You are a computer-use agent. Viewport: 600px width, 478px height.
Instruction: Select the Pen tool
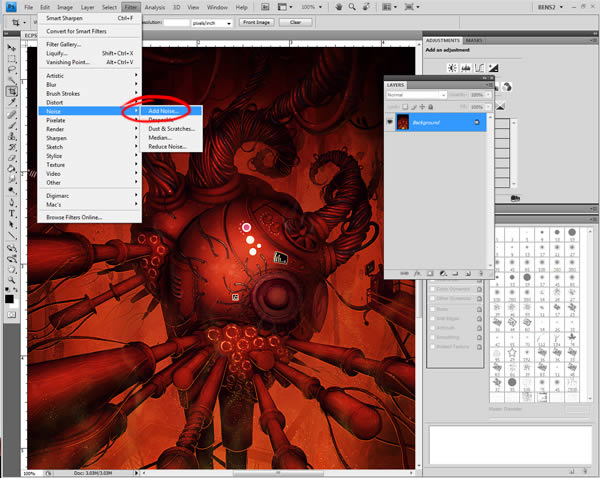point(12,202)
